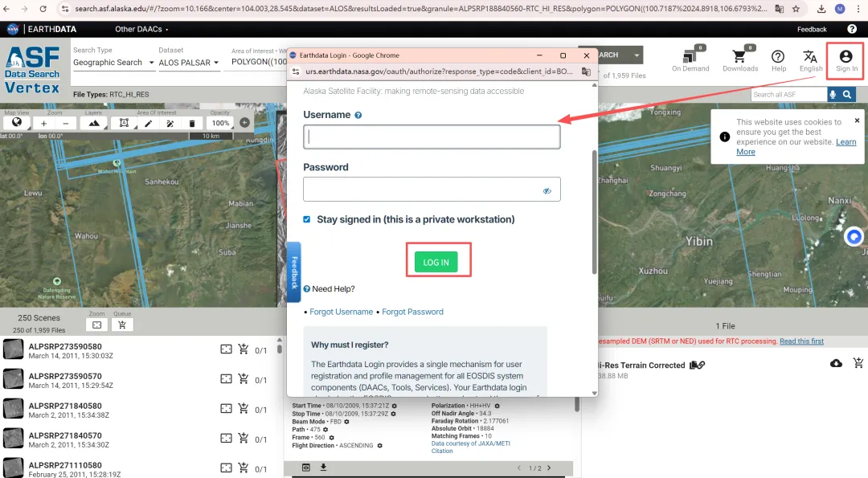Select the pencil draw tool
Viewport: 868px width, 478px height.
(x=148, y=123)
